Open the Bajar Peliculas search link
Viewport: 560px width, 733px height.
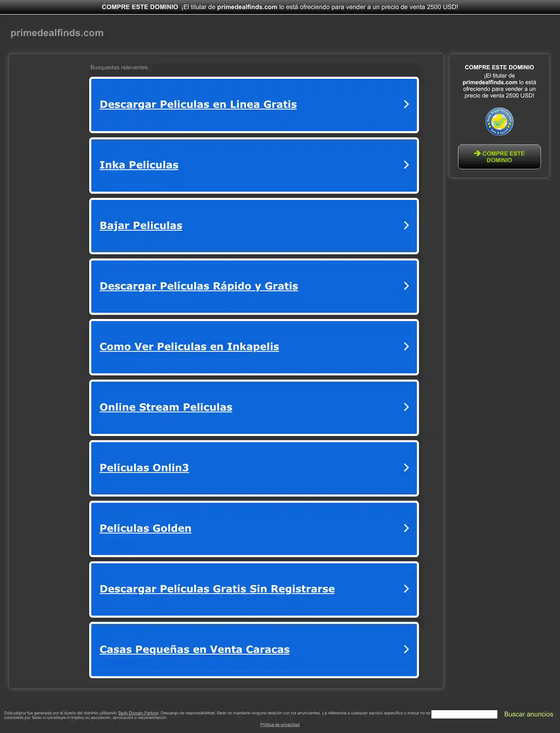pos(141,226)
